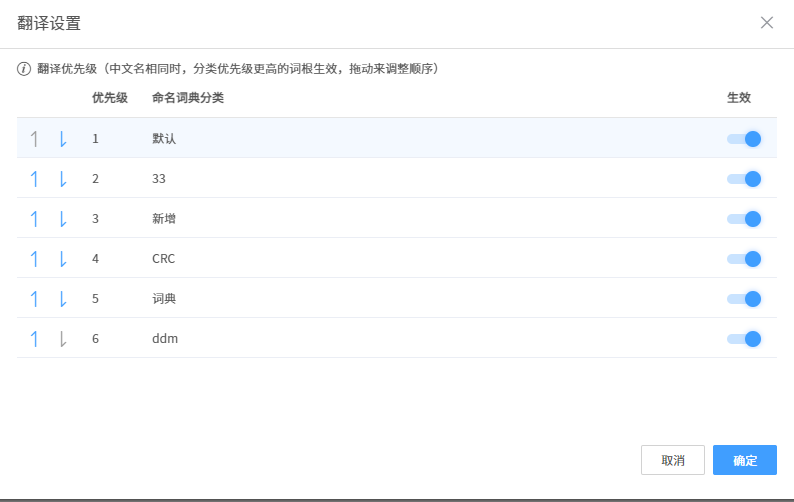Move the 33 category up
The height and width of the screenshot is (502, 794).
34,178
